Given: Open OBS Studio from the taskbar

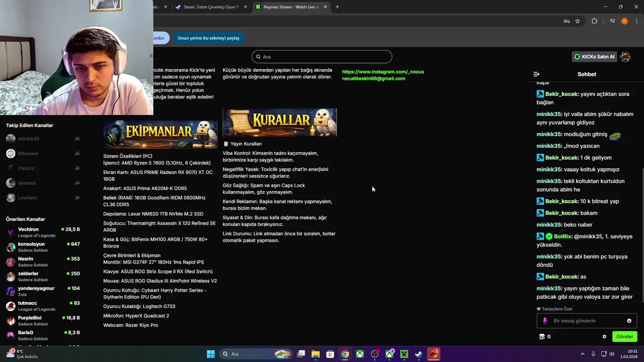Looking at the screenshot, I should (x=374, y=354).
